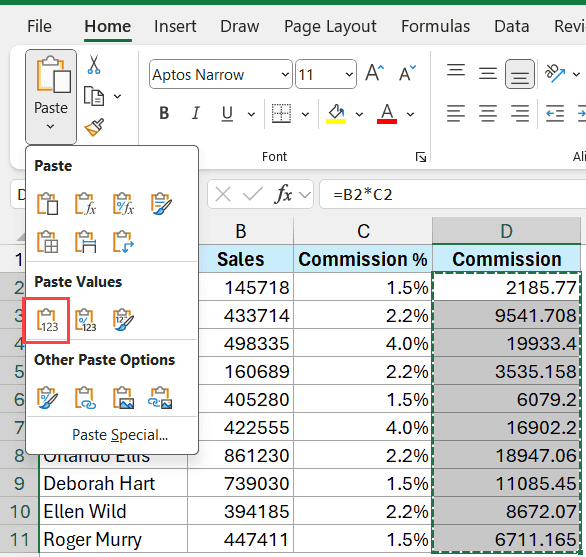Open the Formulas tab

(x=435, y=27)
